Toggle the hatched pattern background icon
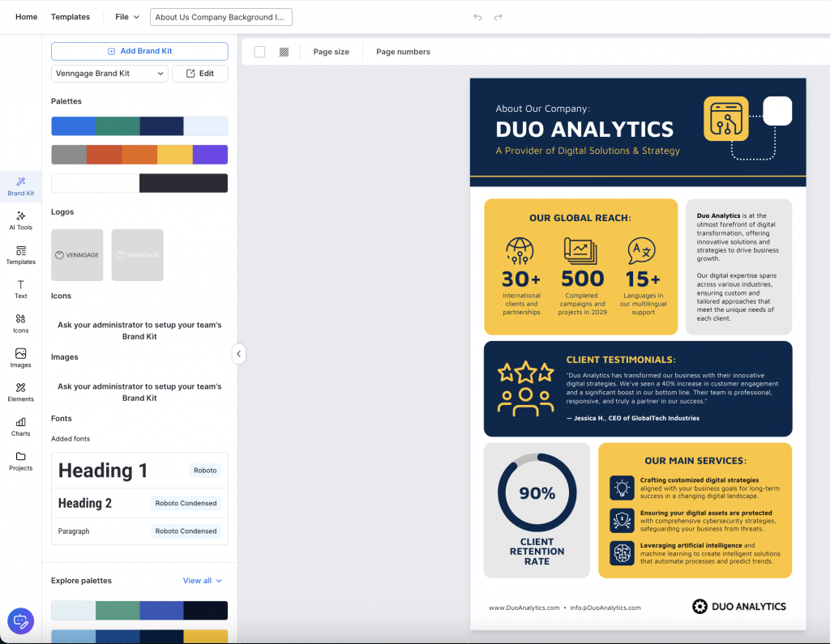Screen dimensions: 830x644 pyautogui.click(x=284, y=52)
